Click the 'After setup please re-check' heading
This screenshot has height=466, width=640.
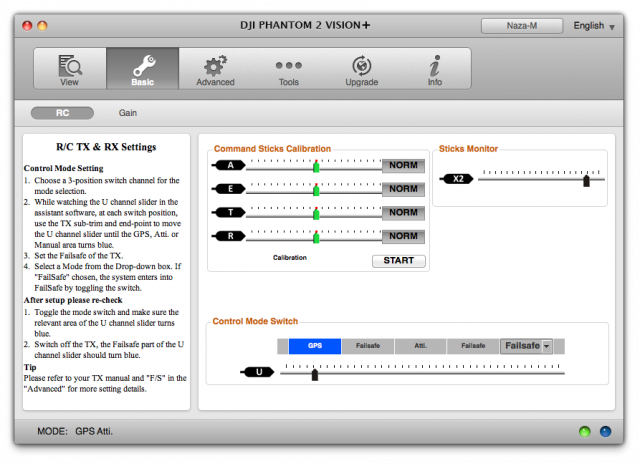(x=73, y=300)
